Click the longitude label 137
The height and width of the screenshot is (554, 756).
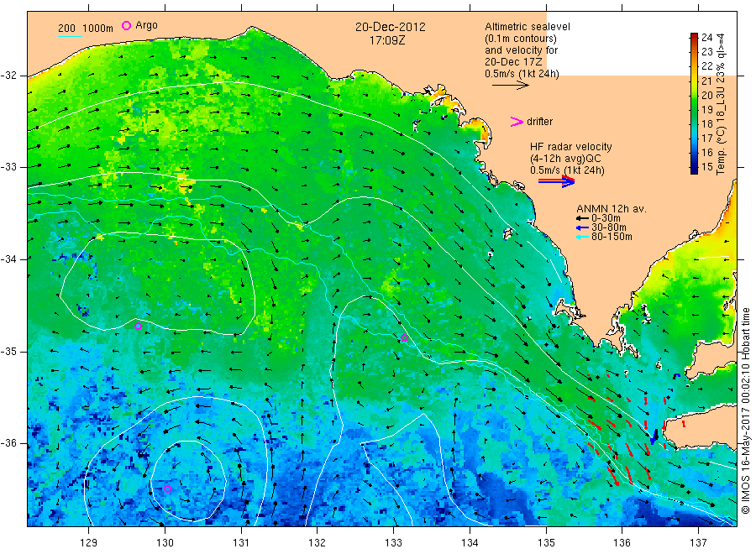click(698, 543)
